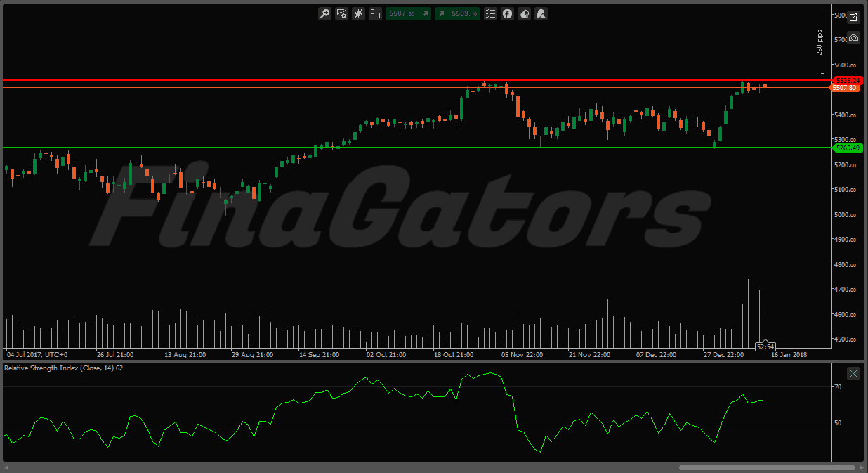Click the RSI 70 level label
The height and width of the screenshot is (473, 868).
click(x=838, y=387)
